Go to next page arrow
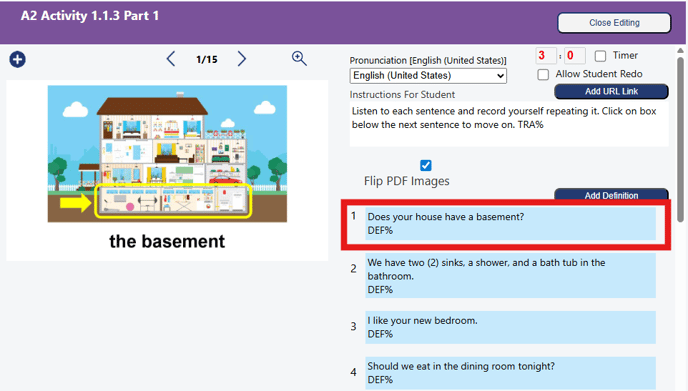This screenshot has height=391, width=688. [x=242, y=59]
